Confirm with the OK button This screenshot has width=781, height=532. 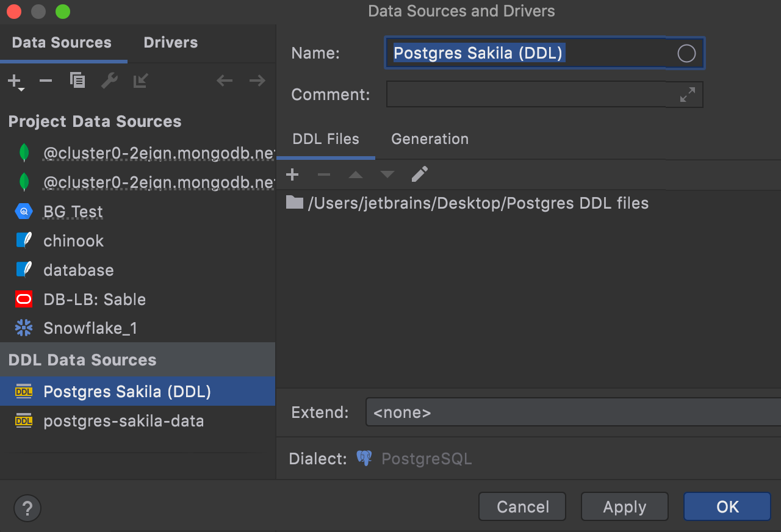[727, 507]
